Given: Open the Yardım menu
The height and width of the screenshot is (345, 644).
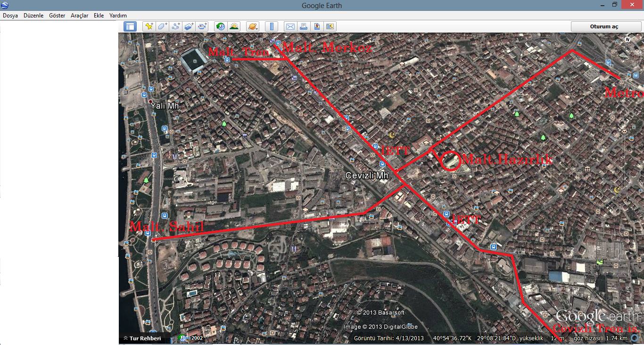Looking at the screenshot, I should pyautogui.click(x=118, y=16).
